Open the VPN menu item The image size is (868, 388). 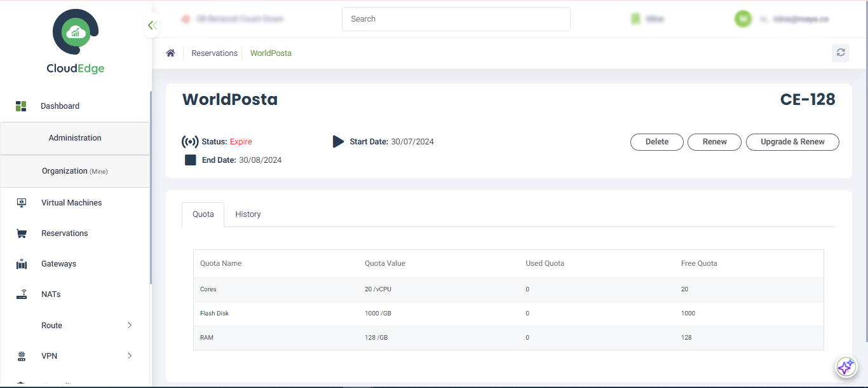[x=50, y=356]
